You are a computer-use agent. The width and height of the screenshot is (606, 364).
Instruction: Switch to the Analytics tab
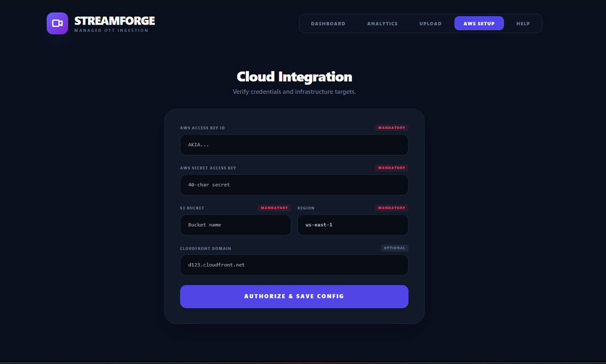tap(383, 24)
